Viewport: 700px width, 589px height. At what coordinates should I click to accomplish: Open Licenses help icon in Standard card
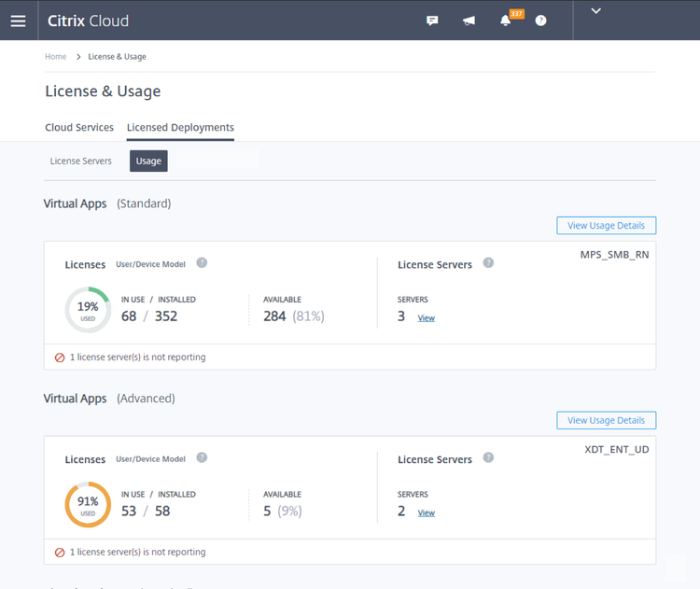pyautogui.click(x=202, y=262)
